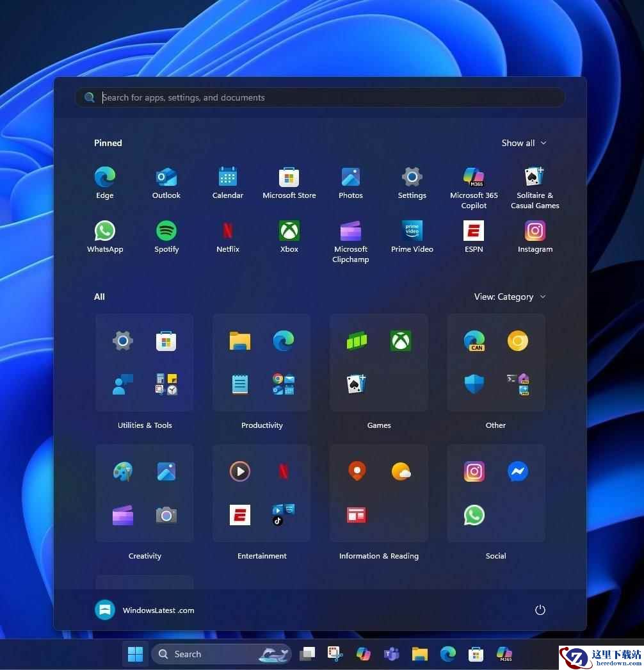Viewport: 644px width, 670px height.
Task: Open Snipping Tool from the taskbar
Action: pyautogui.click(x=335, y=654)
